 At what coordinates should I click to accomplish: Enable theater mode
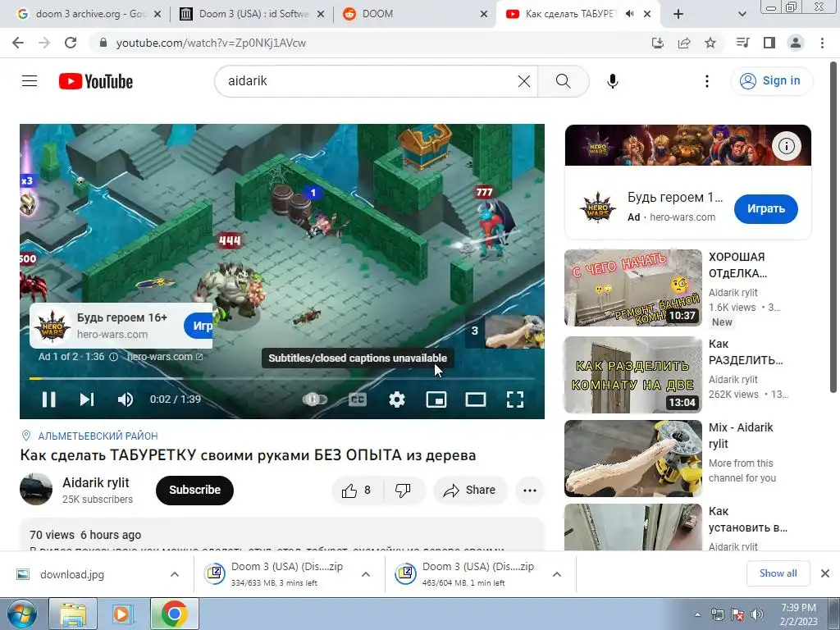476,399
